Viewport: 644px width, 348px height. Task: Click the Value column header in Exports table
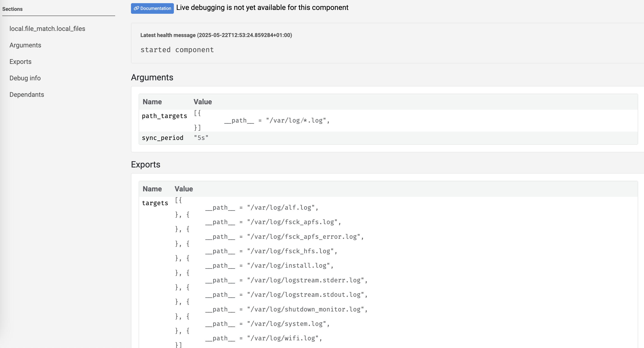184,189
